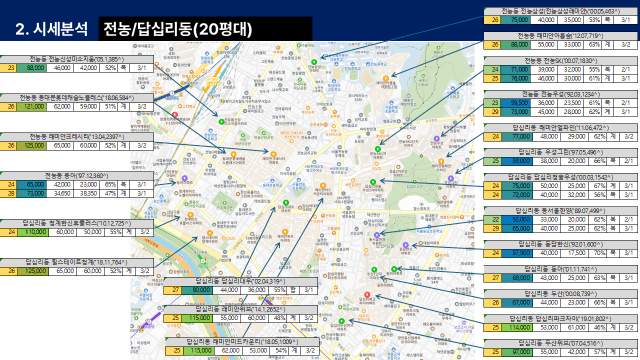Click the purple marker targeted by the 전농동 동아 arrow

pos(184,178)
